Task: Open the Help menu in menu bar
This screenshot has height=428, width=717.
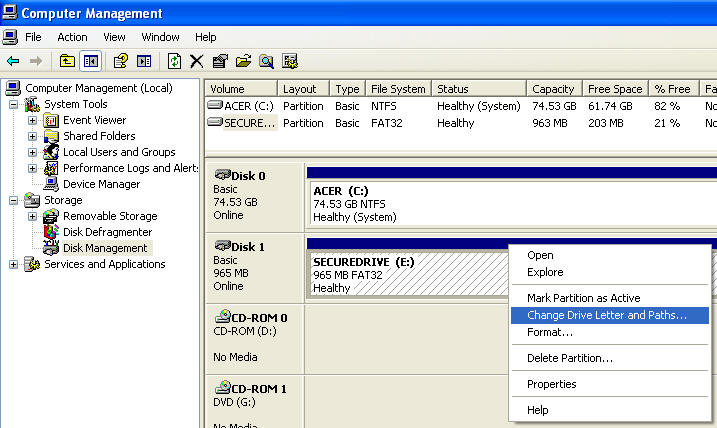Action: 206,37
